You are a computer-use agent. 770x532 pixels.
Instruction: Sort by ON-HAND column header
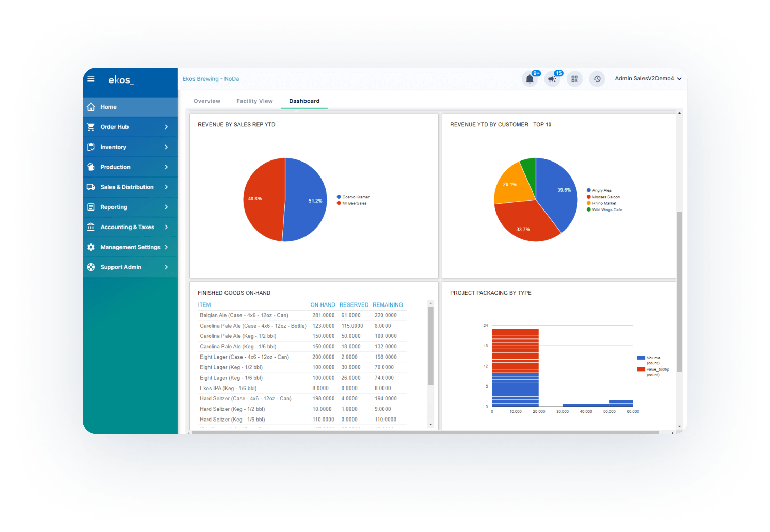(x=323, y=305)
